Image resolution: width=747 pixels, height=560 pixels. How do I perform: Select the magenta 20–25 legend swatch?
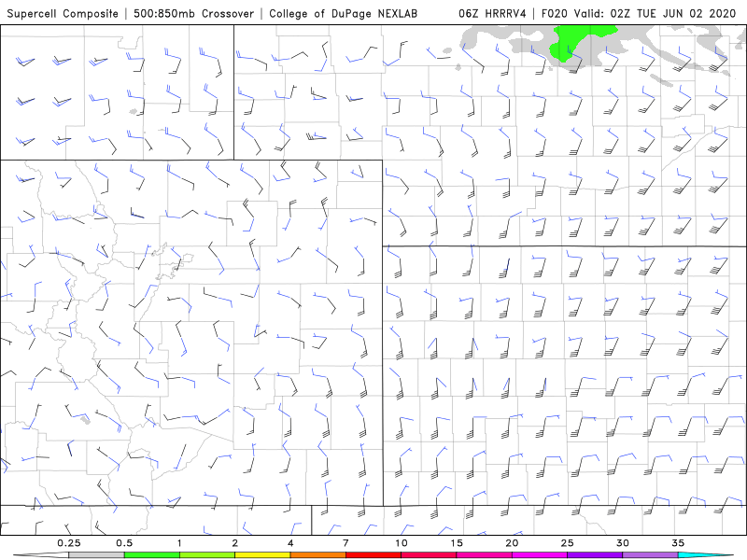click(540, 555)
